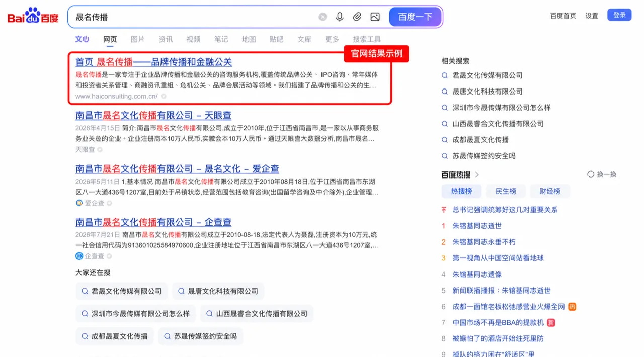Image resolution: width=644 pixels, height=357 pixels.
Task: Open 百度首页 link
Action: point(563,16)
